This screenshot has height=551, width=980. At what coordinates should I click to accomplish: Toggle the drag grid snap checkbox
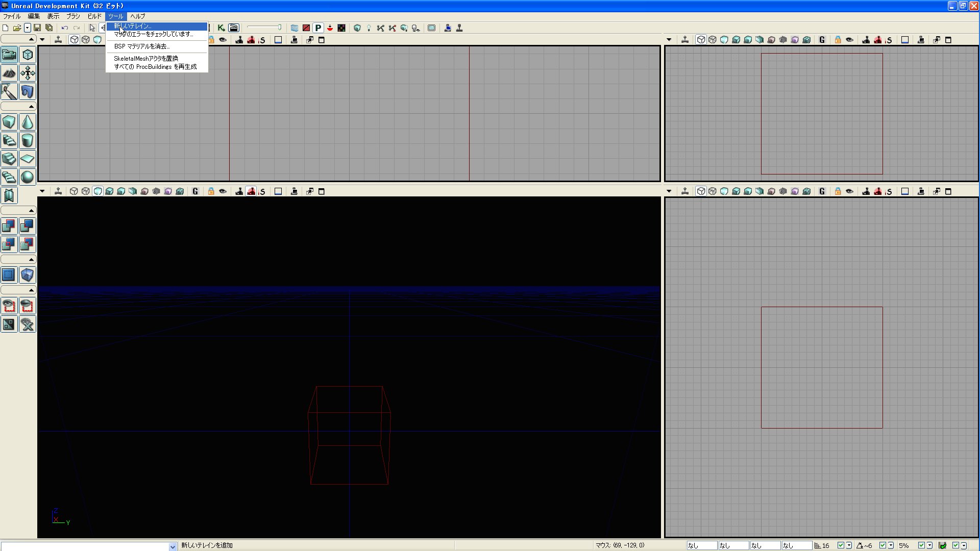point(841,545)
